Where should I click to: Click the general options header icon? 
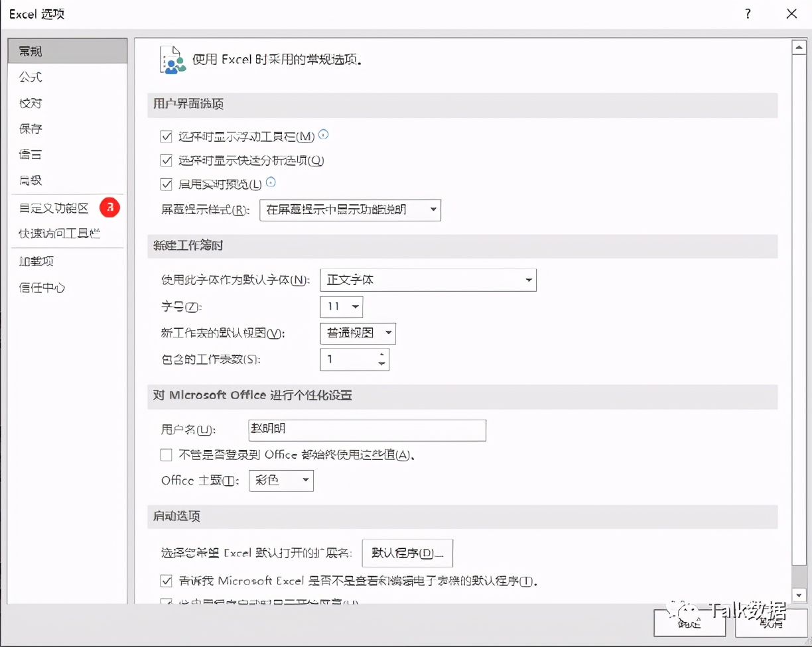click(172, 60)
